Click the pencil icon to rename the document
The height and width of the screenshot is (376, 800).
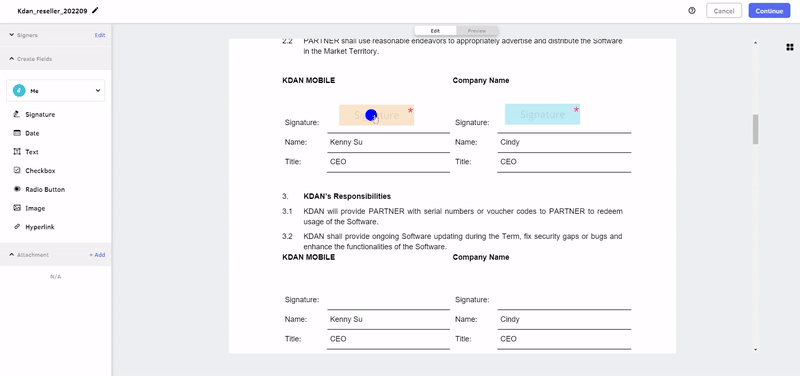coord(96,10)
